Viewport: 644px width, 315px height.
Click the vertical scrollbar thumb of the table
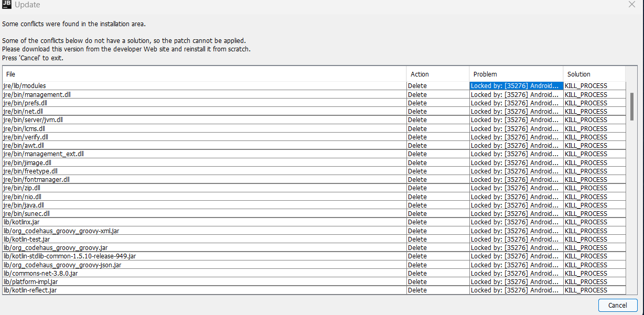(632, 106)
